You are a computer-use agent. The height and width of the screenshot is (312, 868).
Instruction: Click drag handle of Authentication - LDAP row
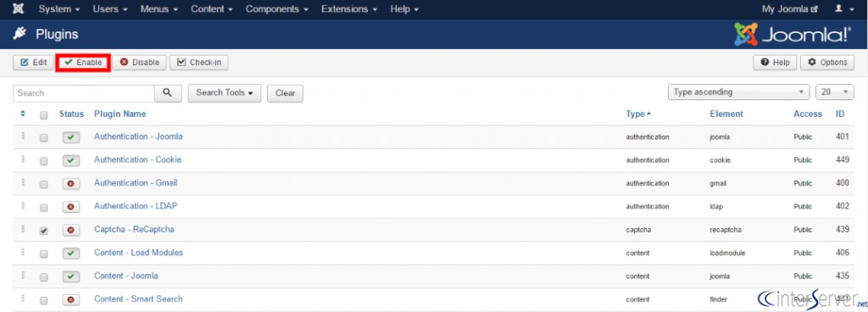(x=23, y=206)
